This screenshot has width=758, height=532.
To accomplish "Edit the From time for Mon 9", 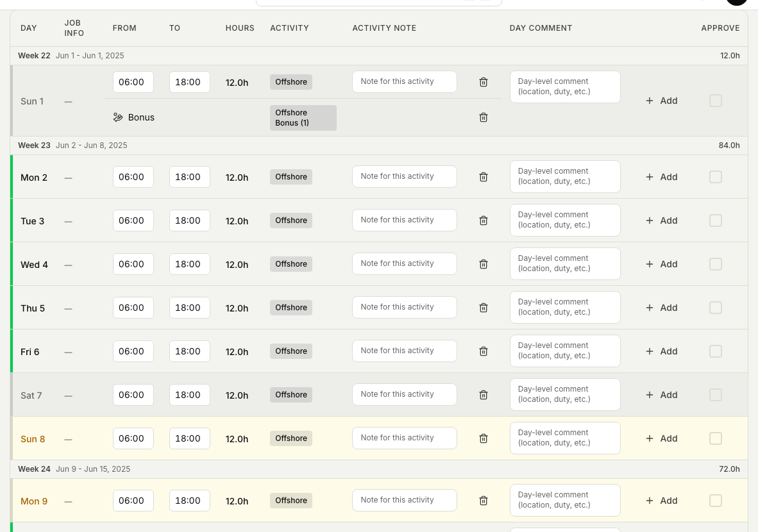I will (x=133, y=501).
